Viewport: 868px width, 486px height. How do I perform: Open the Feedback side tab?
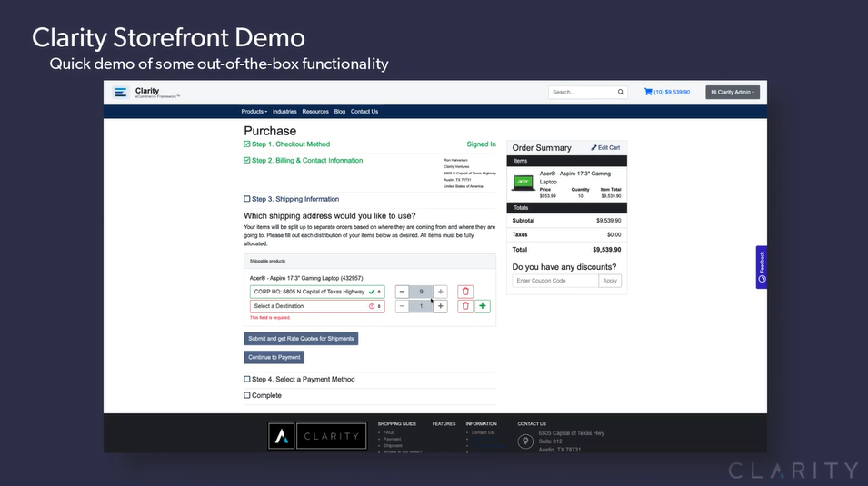pyautogui.click(x=762, y=267)
